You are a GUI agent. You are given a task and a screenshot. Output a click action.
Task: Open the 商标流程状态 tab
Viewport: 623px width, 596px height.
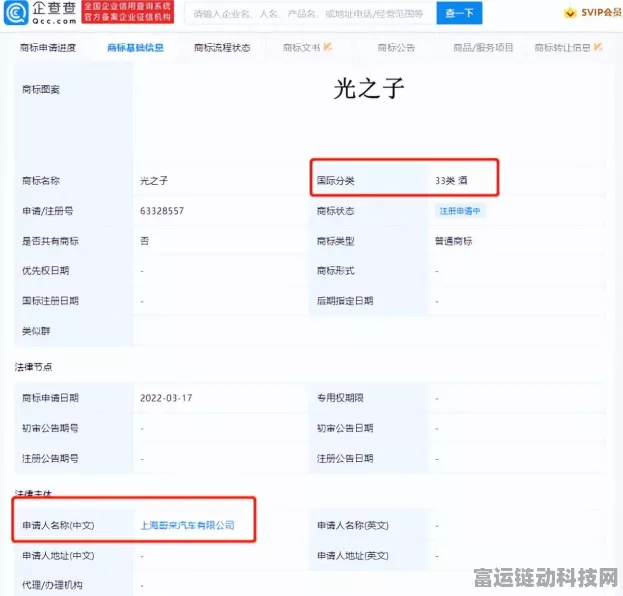click(x=222, y=48)
